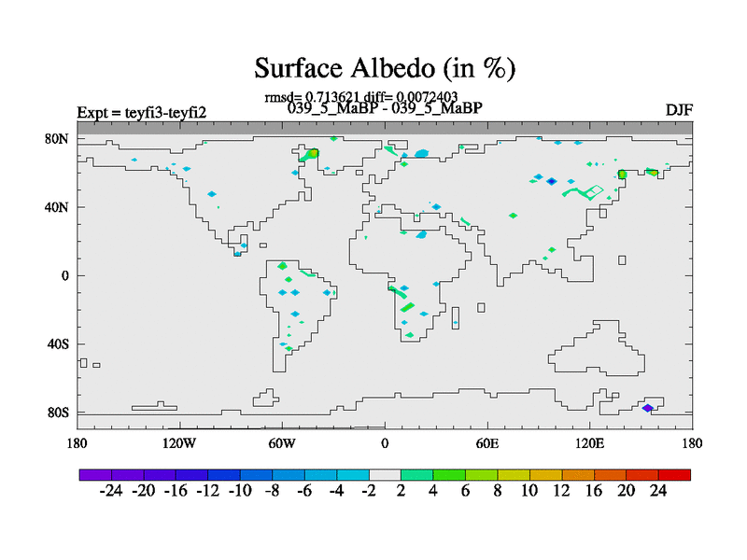
Task: Pick the white swatch between -2 and 2
Action: [x=385, y=475]
